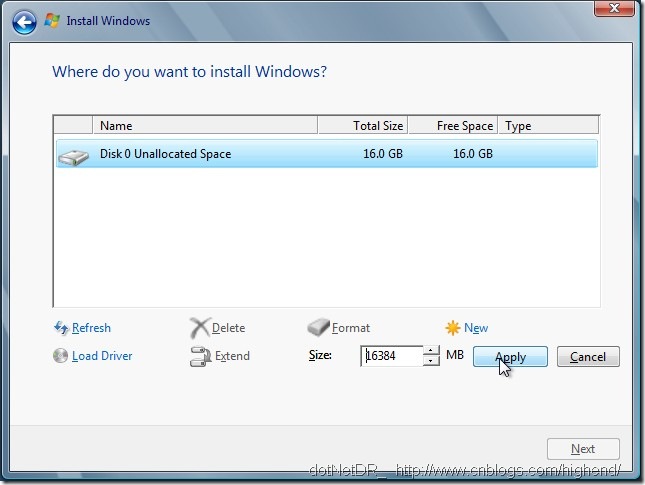The image size is (645, 485).
Task: Click the Refresh arrows icon
Action: [61, 328]
